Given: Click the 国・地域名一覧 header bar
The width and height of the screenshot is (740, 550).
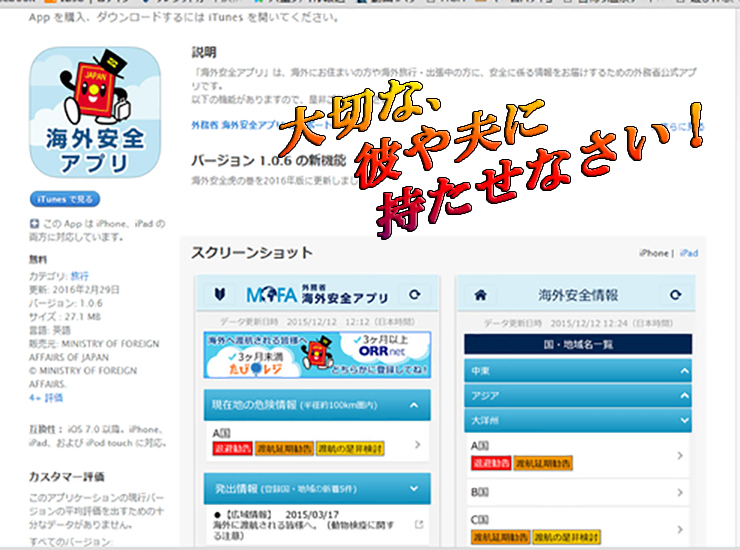Looking at the screenshot, I should [578, 344].
